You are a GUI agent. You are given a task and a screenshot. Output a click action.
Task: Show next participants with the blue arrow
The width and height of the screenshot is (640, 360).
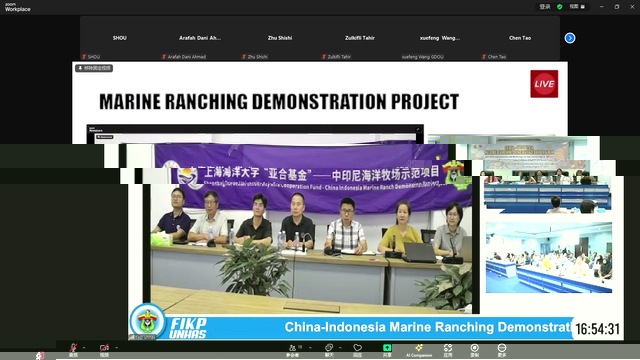click(x=570, y=38)
